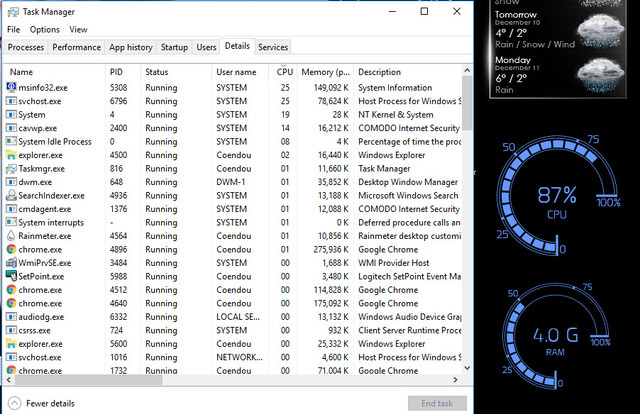The height and width of the screenshot is (414, 640).
Task: Select the 275,936 K memory cell
Action: pos(331,249)
